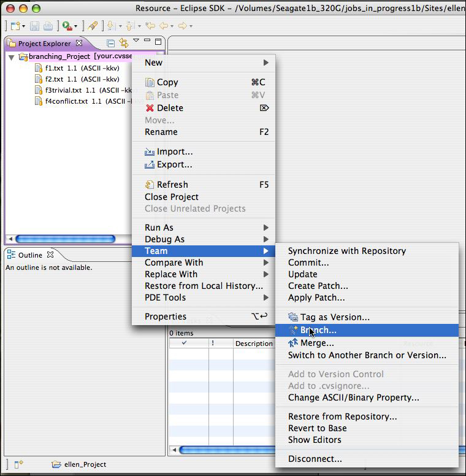The width and height of the screenshot is (466, 476).
Task: Close the Outline view tab
Action: pyautogui.click(x=51, y=255)
